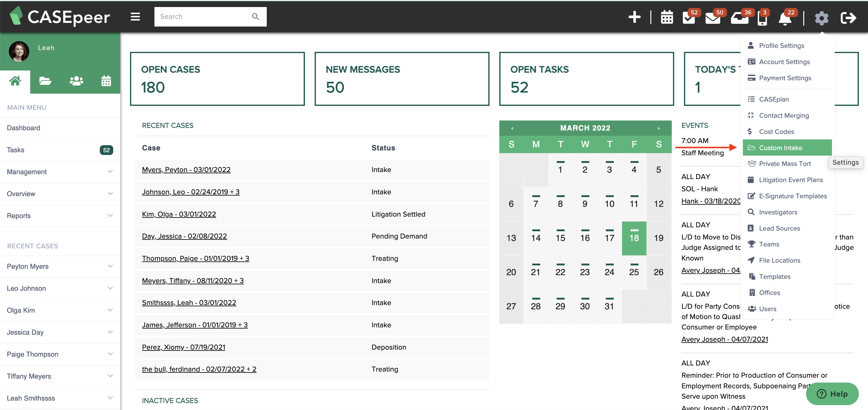Click the hamburger menu icon
The width and height of the screenshot is (868, 410).
click(135, 16)
